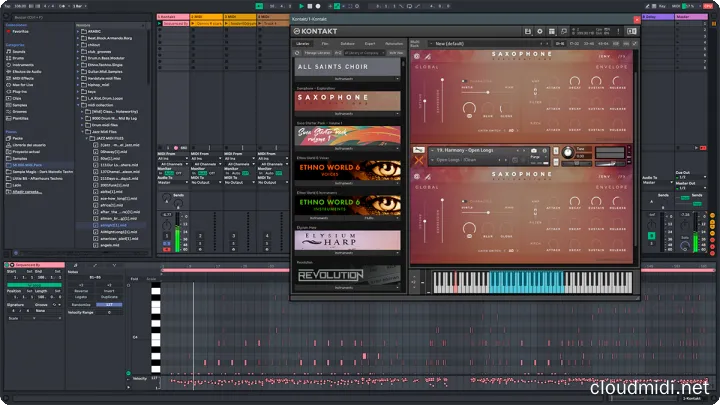Screen dimensions: 720x405
Task: Click the red X instrument close icon
Action: click(x=418, y=159)
